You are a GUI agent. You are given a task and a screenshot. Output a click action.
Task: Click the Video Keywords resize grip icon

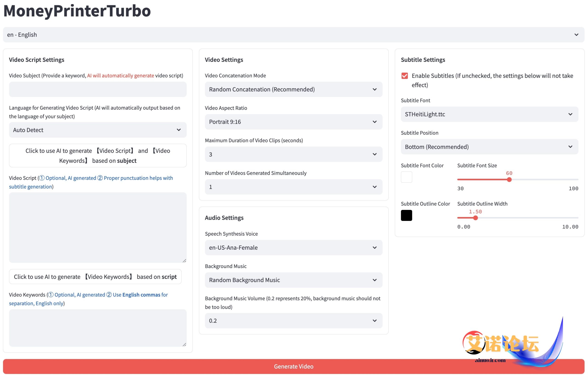tap(184, 344)
